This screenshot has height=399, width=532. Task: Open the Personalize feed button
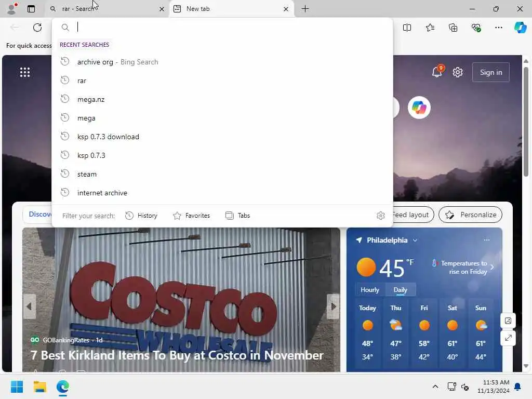(470, 215)
